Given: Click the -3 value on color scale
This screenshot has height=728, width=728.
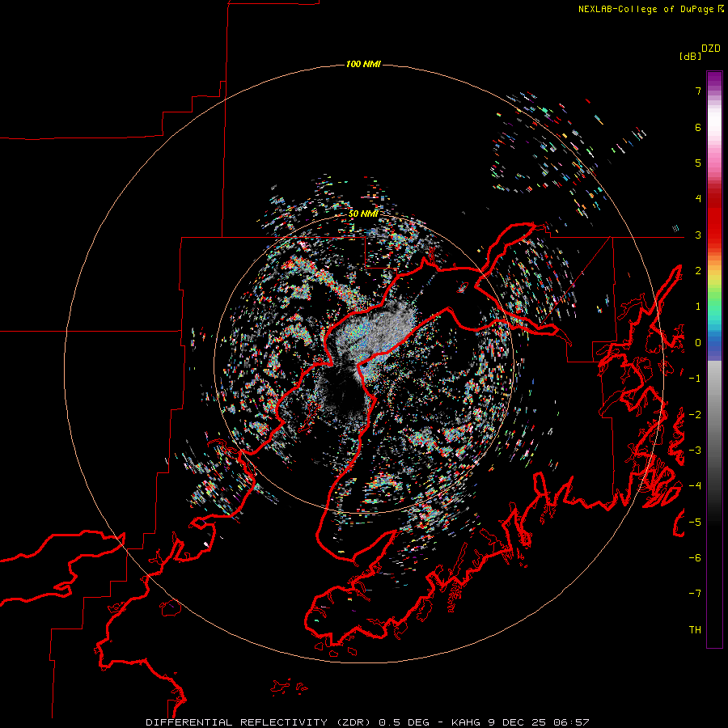Looking at the screenshot, I should (695, 451).
